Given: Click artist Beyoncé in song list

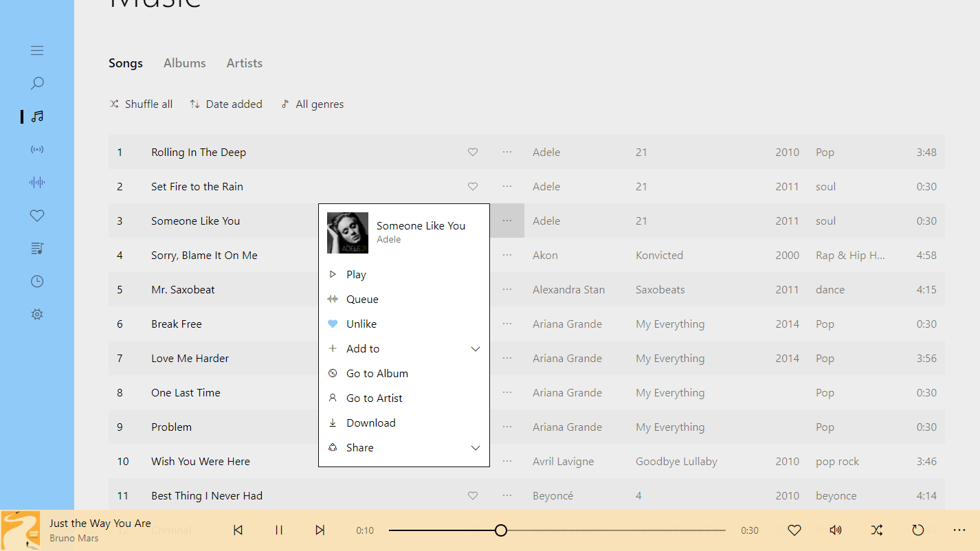Looking at the screenshot, I should (553, 495).
